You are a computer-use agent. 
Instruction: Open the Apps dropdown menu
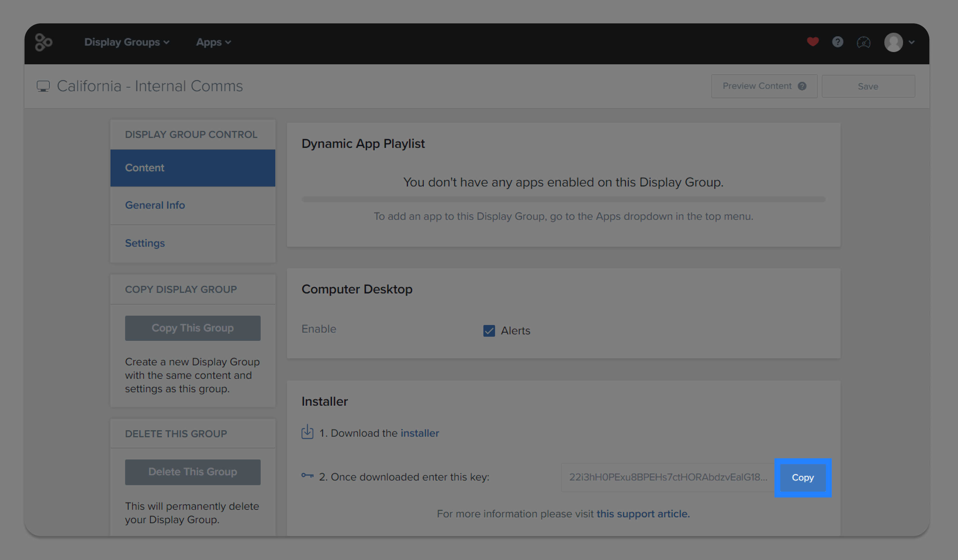coord(213,42)
